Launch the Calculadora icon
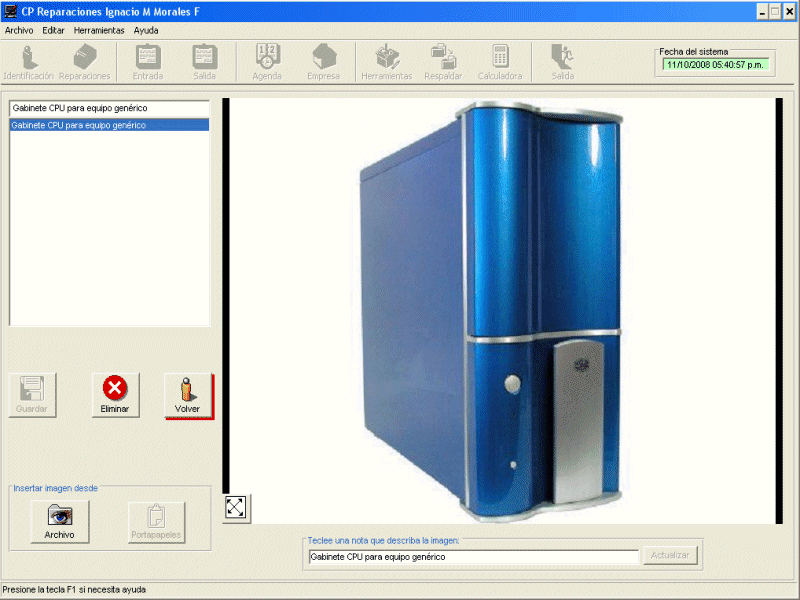 [x=500, y=62]
